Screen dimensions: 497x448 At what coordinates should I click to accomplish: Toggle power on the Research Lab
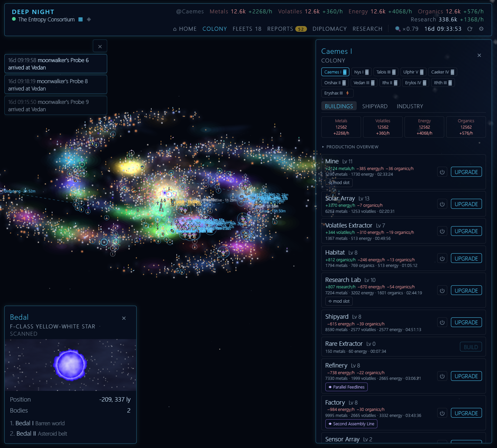pyautogui.click(x=442, y=291)
